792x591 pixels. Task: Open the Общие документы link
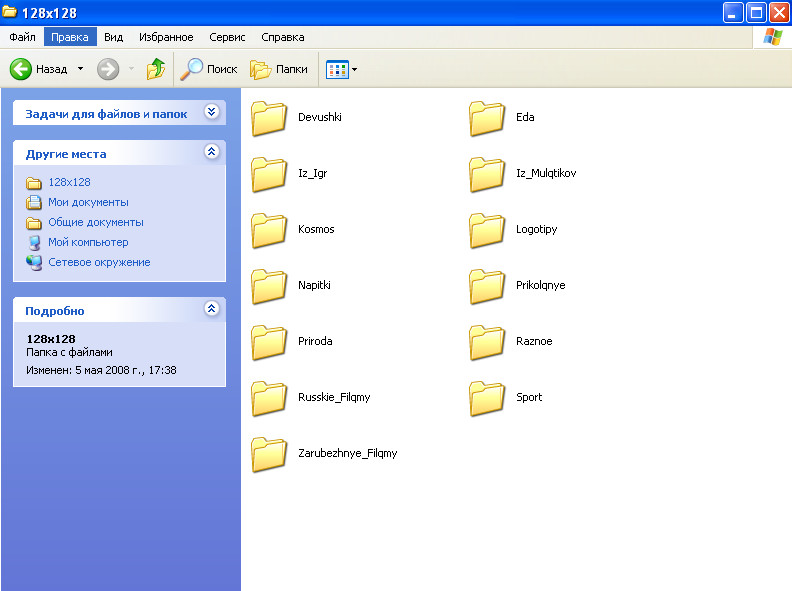click(x=96, y=222)
